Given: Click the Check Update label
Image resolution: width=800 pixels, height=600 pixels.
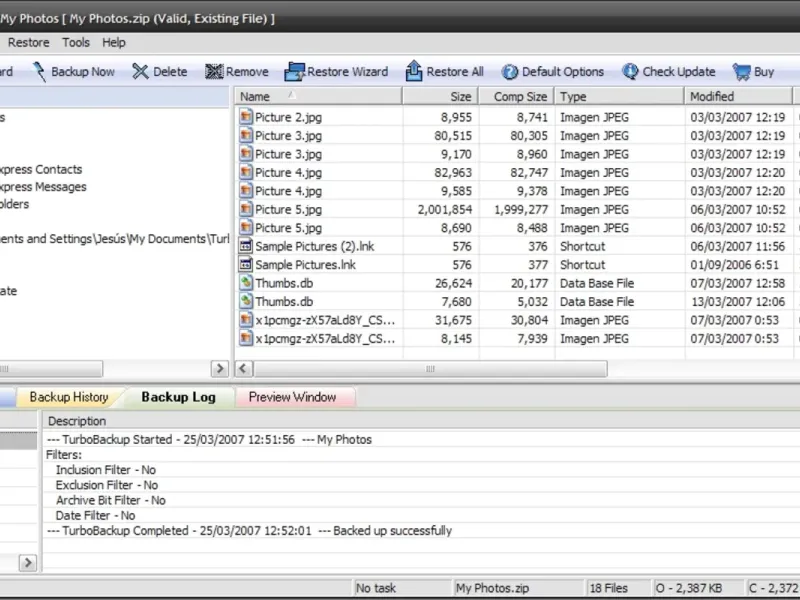Looking at the screenshot, I should click(x=679, y=72).
